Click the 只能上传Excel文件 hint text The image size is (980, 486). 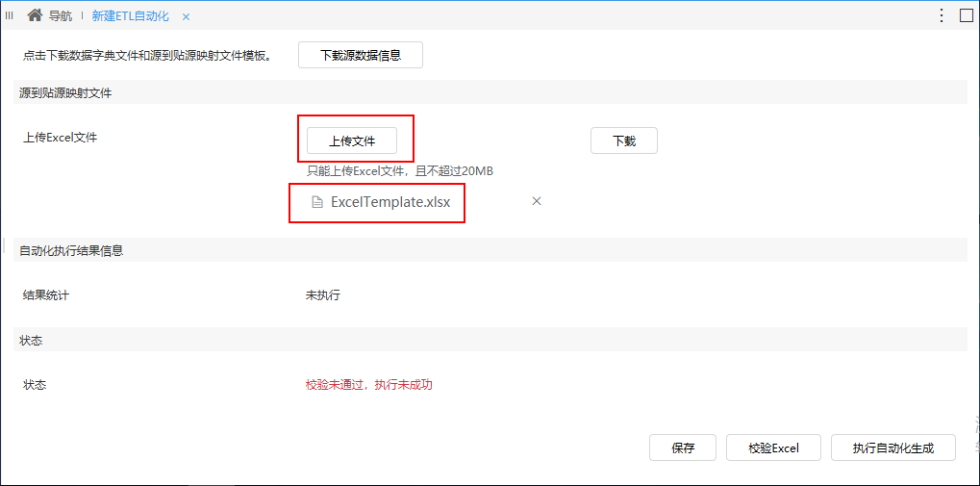[400, 170]
